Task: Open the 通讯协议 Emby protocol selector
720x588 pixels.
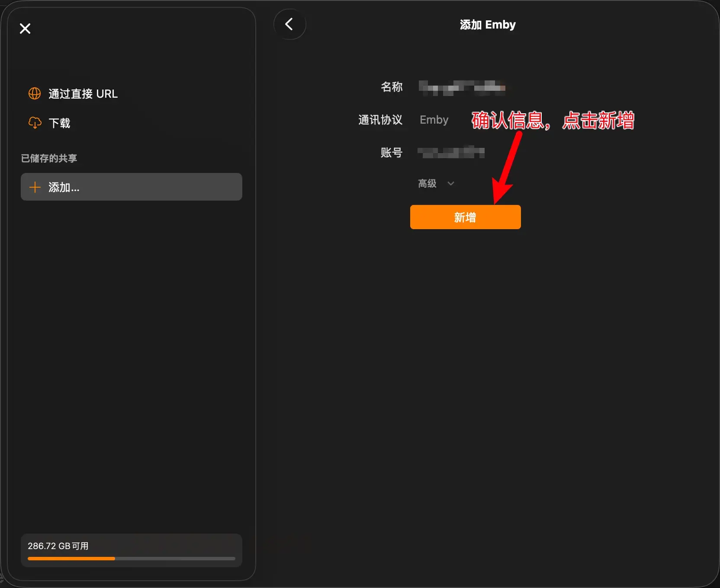Action: pos(434,120)
